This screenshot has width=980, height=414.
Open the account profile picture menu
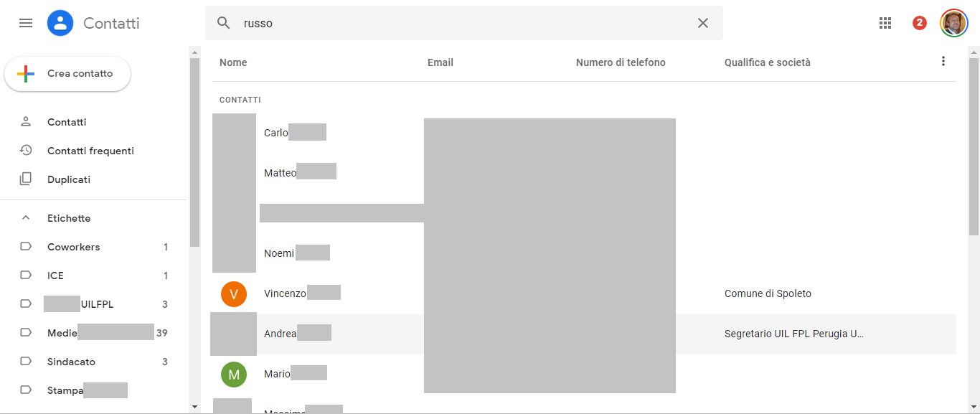[x=954, y=23]
